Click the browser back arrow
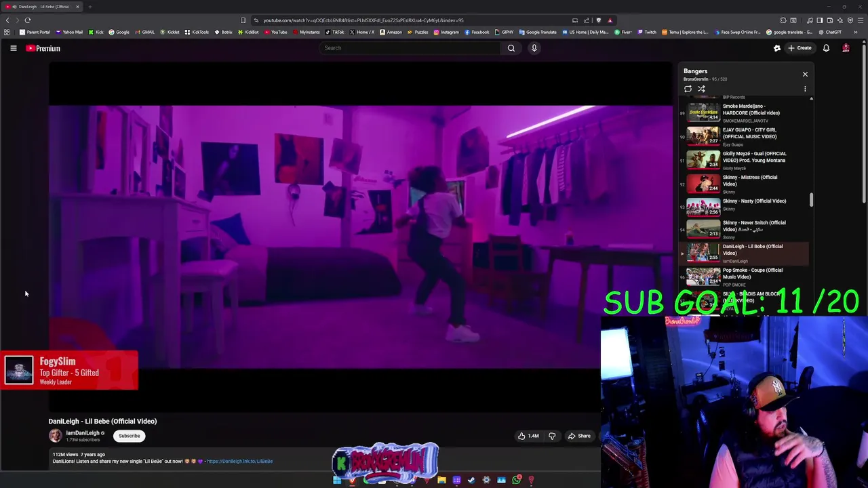 click(x=7, y=20)
